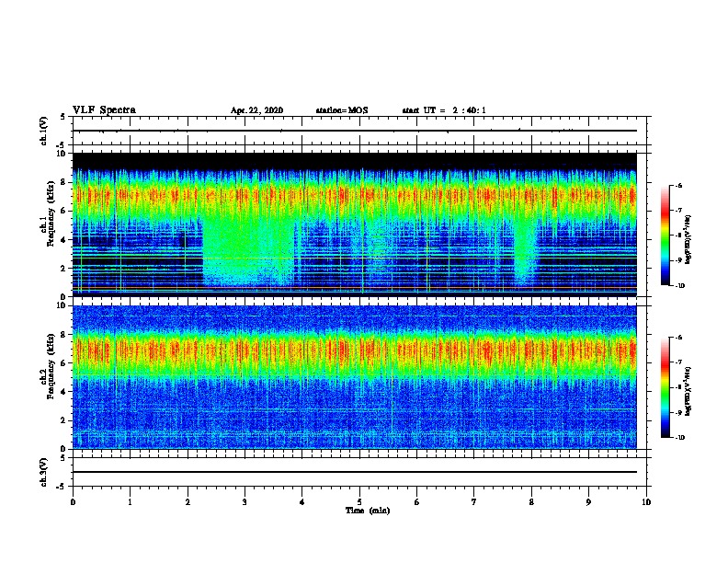Image resolution: width=728 pixels, height=563 pixels.
Task: Click the "Time (min)" x-axis label
Action: pyautogui.click(x=368, y=511)
